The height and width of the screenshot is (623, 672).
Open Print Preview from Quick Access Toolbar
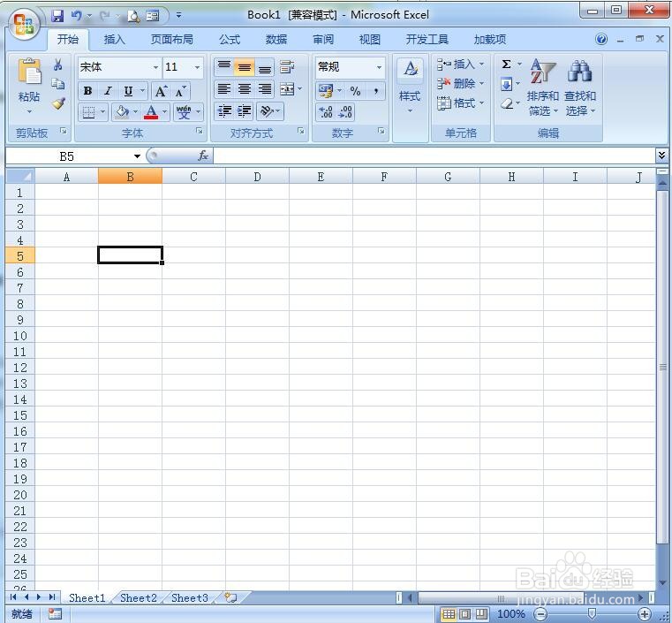133,16
